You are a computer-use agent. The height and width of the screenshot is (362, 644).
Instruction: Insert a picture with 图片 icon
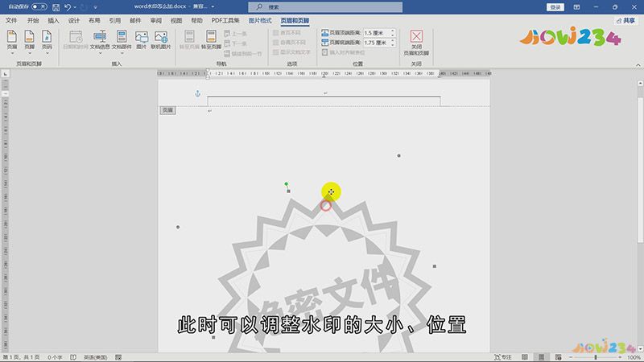pos(142,39)
